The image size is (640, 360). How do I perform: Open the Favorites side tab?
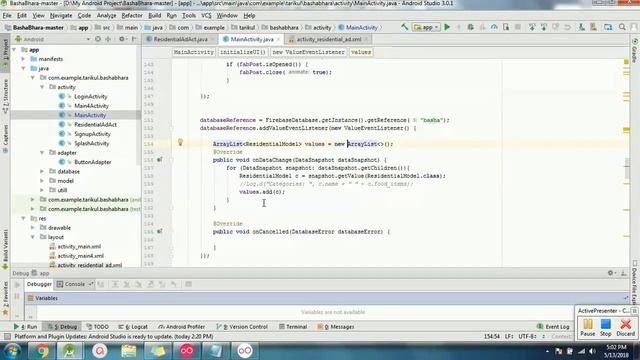[x=5, y=298]
